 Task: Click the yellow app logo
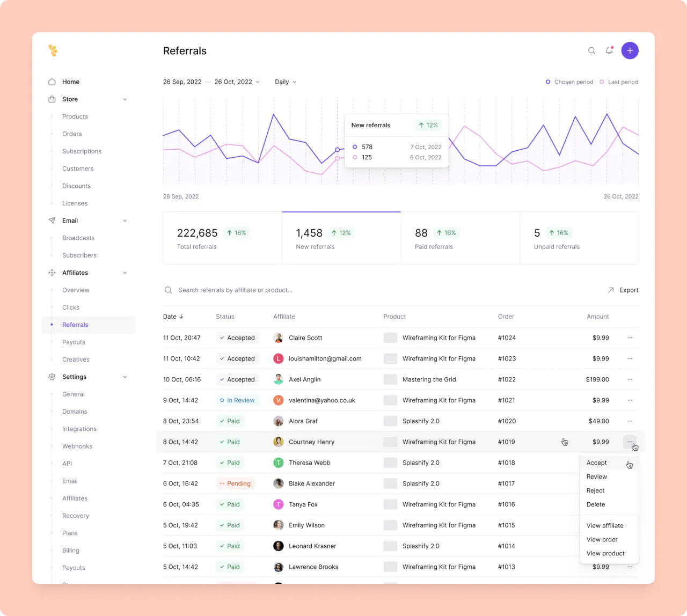[53, 50]
